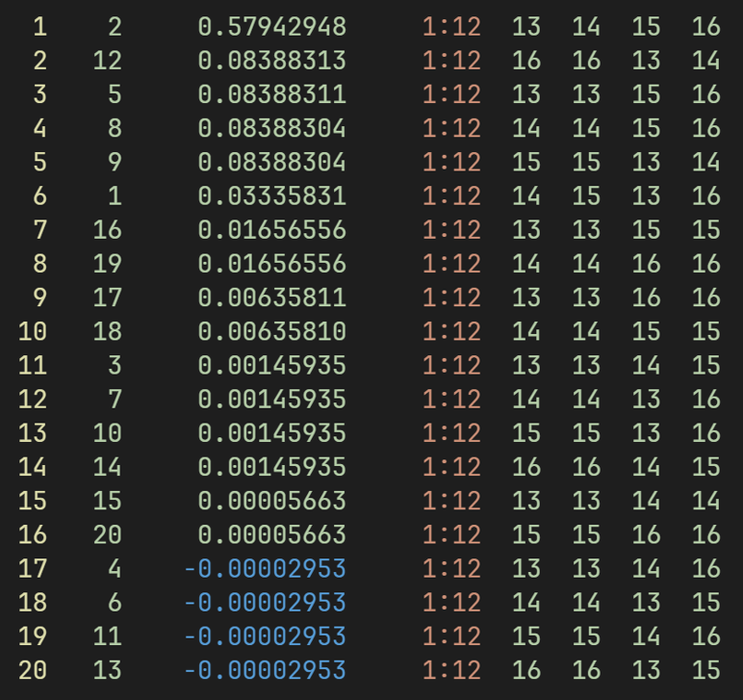
Task: Select 0.00005663 in row 15
Action: [x=271, y=501]
